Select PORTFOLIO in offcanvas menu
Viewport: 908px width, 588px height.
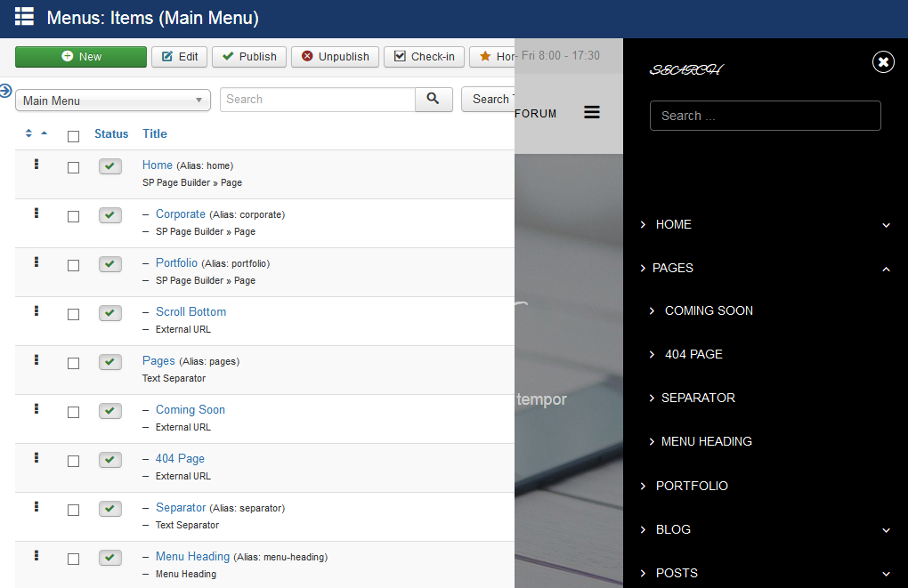tap(692, 486)
